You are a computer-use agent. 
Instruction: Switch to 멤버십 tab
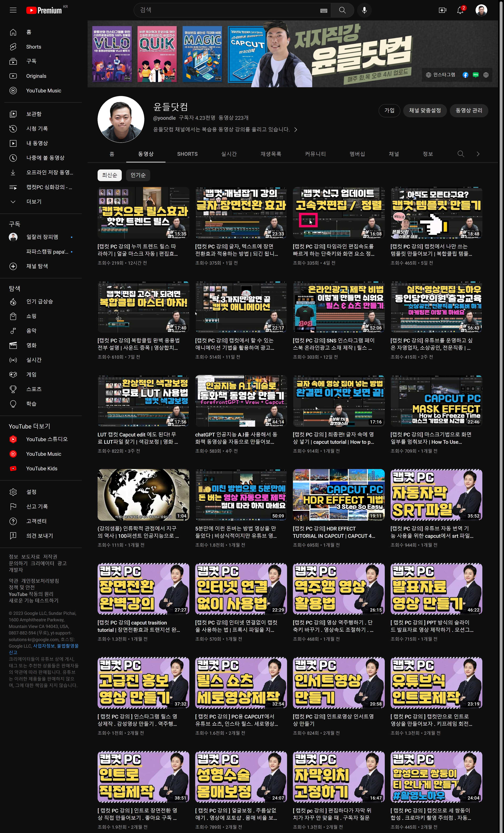(357, 154)
